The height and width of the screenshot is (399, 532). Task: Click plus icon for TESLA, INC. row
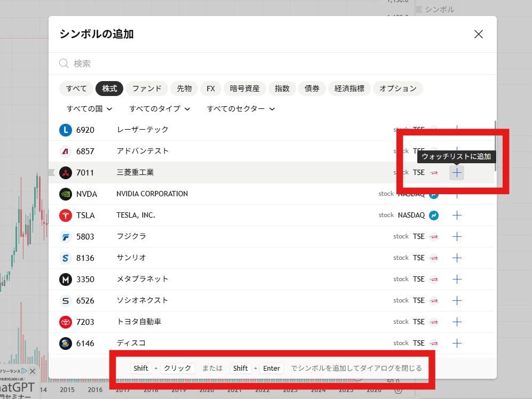coord(457,215)
